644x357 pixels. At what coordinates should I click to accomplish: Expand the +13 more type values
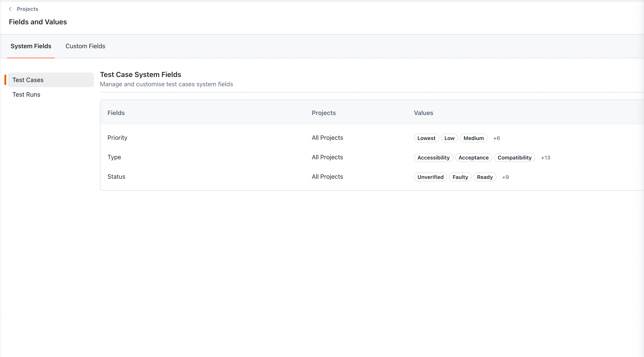coord(546,158)
